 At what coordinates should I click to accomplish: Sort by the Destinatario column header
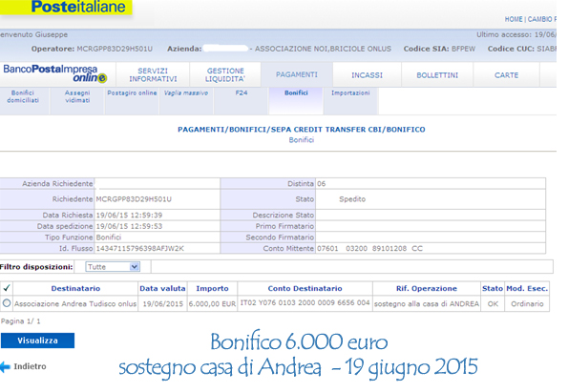pyautogui.click(x=75, y=288)
